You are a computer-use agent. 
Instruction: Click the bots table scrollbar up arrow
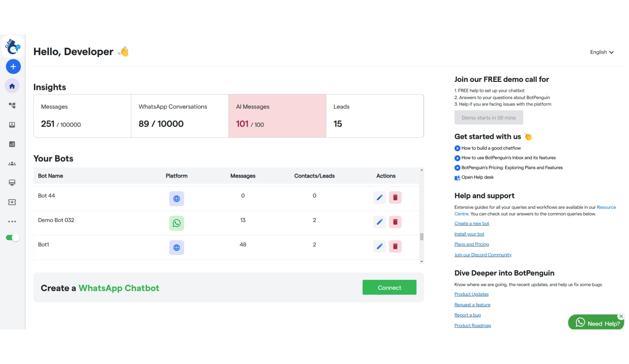422,170
